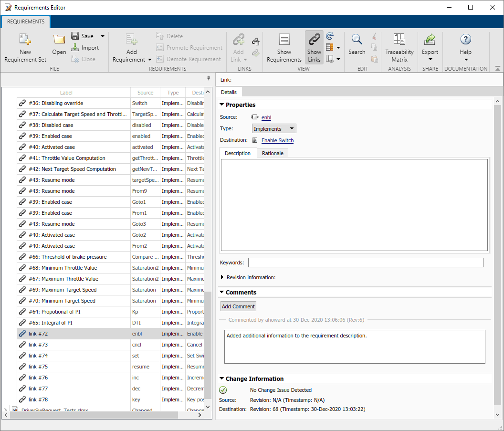504x431 pixels.
Task: Click the Add Comment button
Action: click(x=239, y=306)
